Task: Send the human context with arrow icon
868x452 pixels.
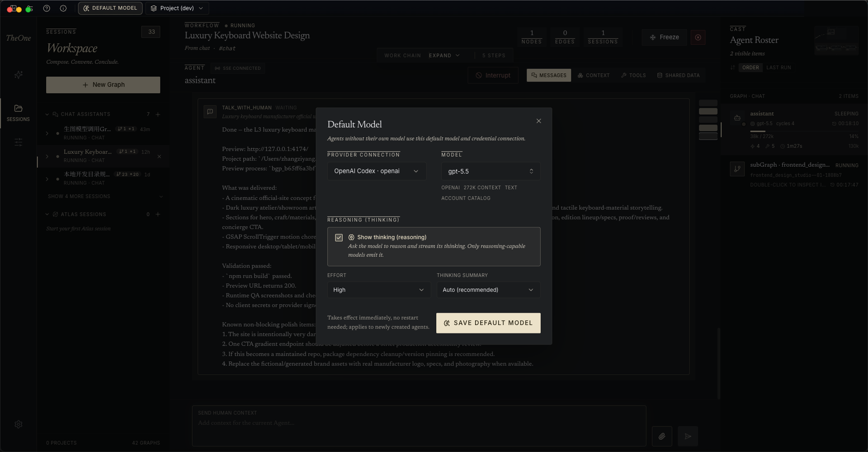Action: click(688, 436)
